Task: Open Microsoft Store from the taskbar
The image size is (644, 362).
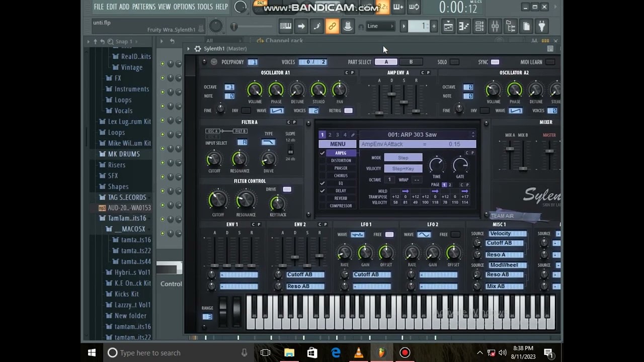Action: coord(312,352)
